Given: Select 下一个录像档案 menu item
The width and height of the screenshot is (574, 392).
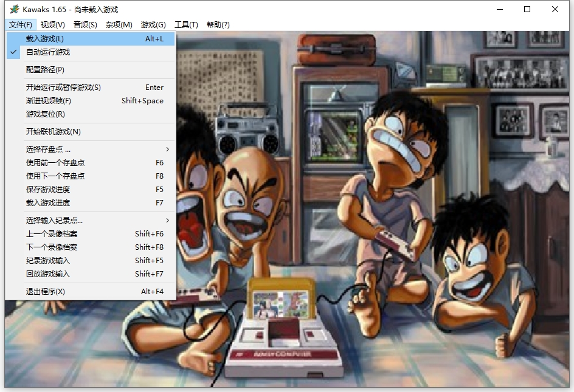Looking at the screenshot, I should click(x=91, y=247).
